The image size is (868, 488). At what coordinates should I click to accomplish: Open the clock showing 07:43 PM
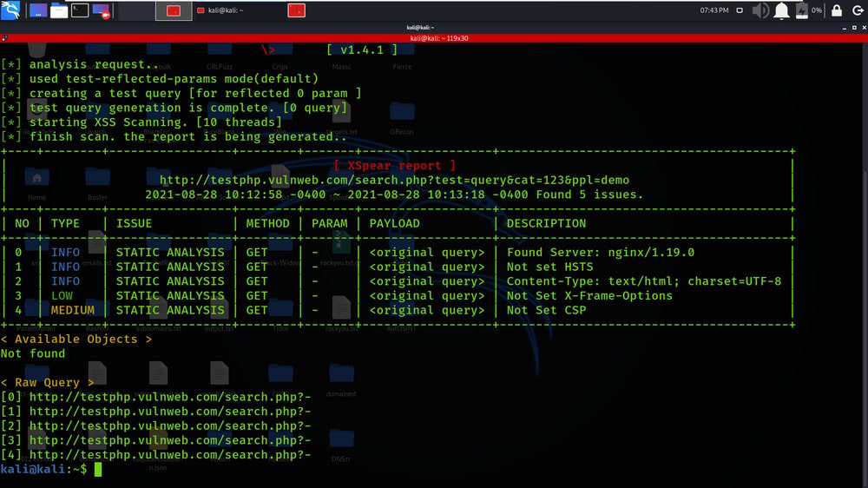click(713, 10)
